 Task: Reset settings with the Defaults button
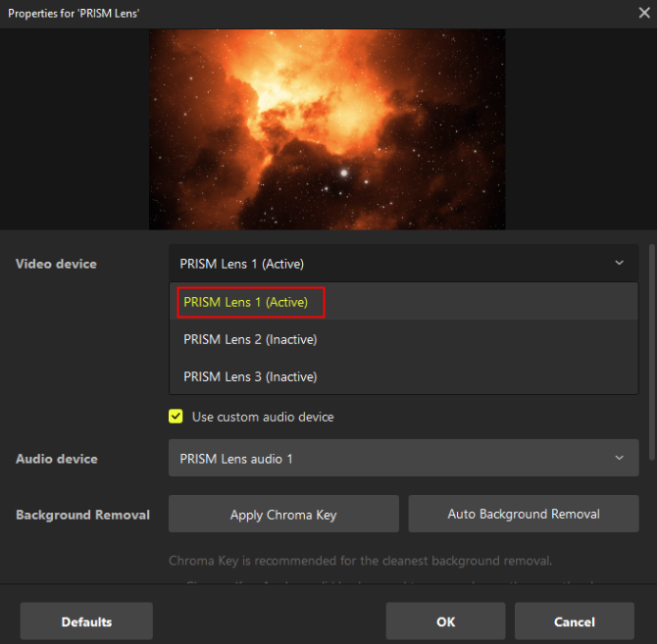(86, 621)
